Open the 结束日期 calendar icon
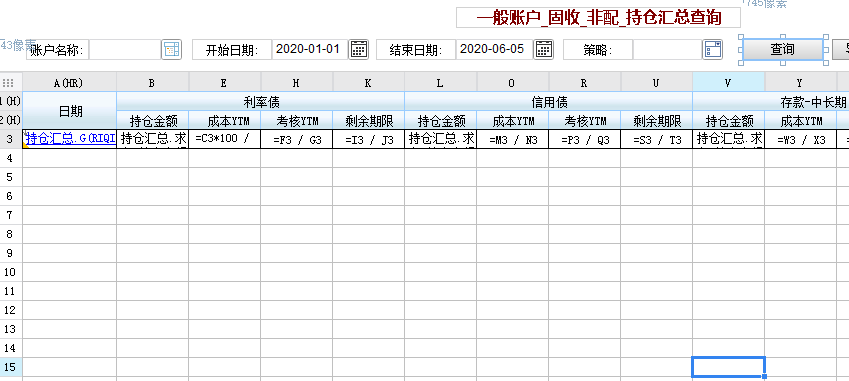The image size is (849, 381). point(544,50)
